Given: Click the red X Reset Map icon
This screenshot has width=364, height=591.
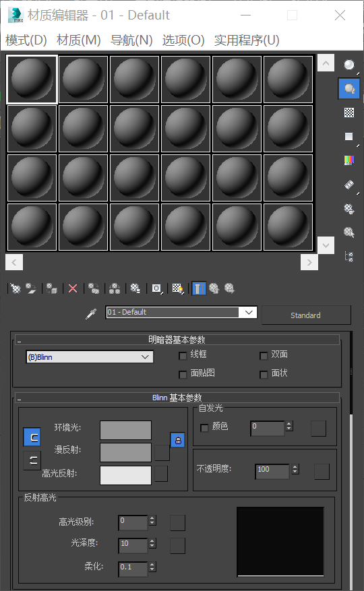Looking at the screenshot, I should click(x=73, y=288).
